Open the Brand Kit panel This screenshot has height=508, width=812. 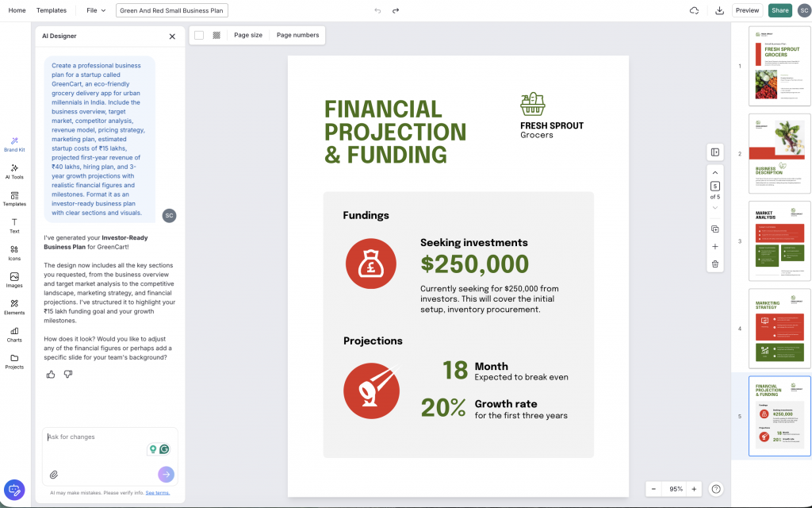14,144
